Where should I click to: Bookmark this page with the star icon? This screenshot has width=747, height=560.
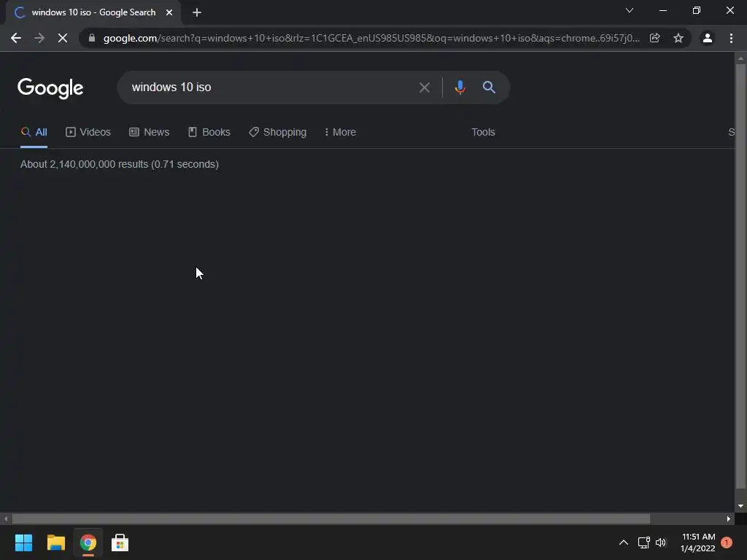[x=678, y=38]
